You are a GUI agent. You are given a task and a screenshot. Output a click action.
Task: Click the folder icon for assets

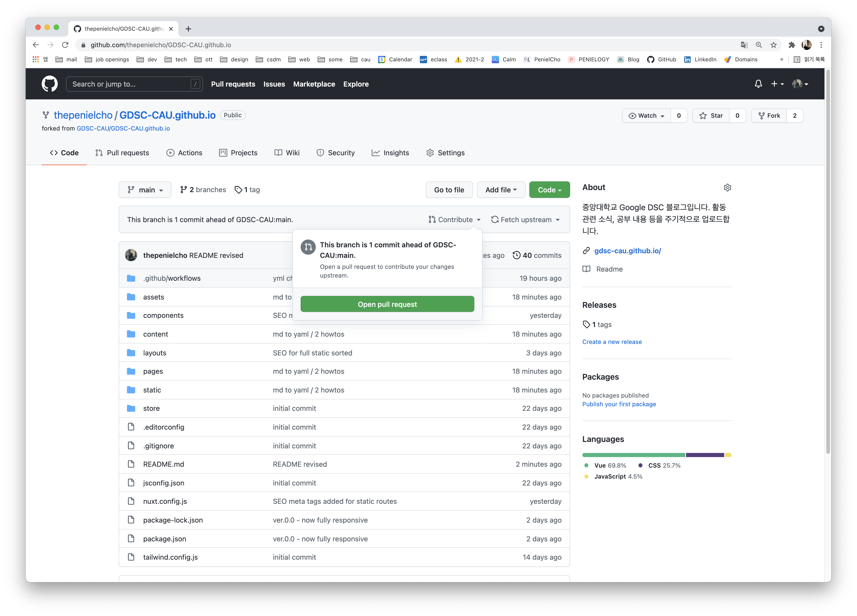pyautogui.click(x=131, y=297)
